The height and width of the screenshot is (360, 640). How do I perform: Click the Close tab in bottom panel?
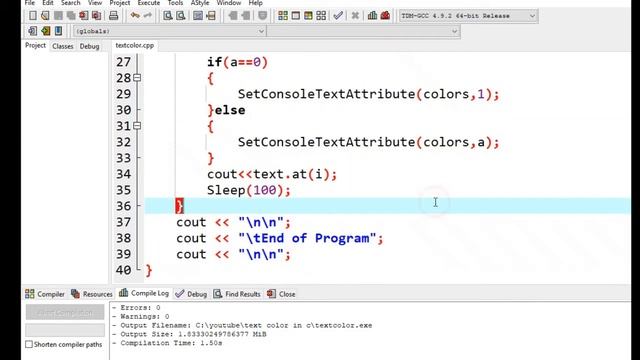tap(281, 294)
